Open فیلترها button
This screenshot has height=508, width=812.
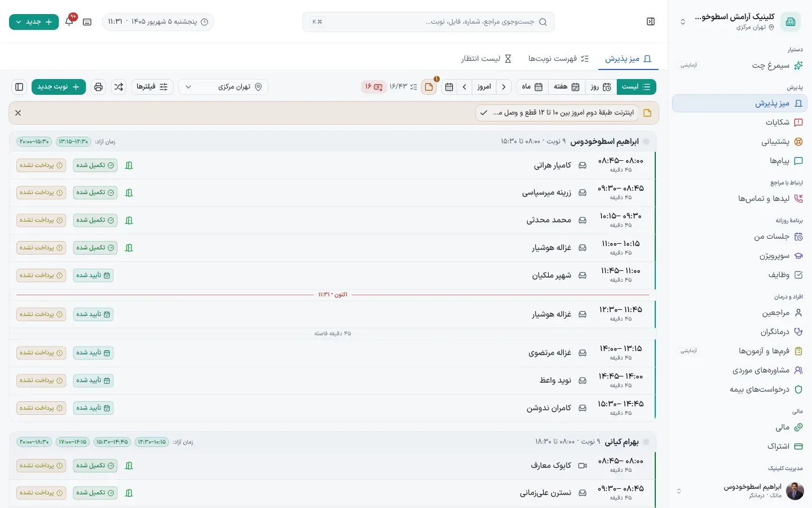[x=152, y=87]
